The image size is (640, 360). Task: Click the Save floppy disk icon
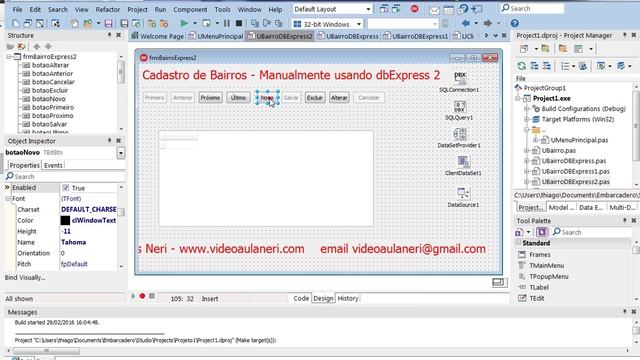(108, 24)
